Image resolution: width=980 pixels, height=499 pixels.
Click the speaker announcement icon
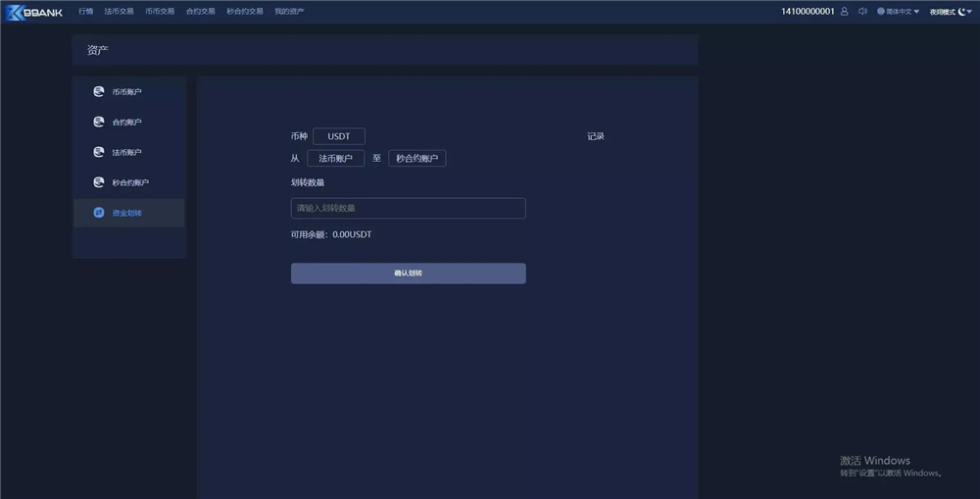(x=862, y=12)
